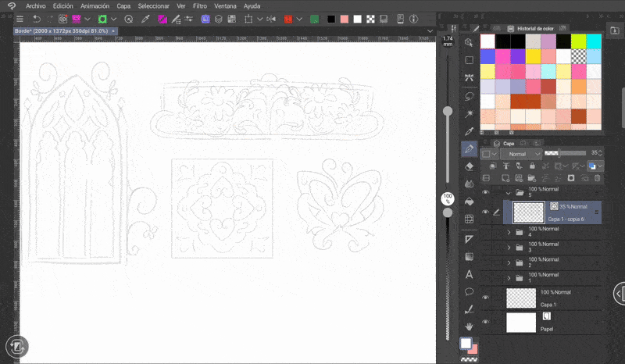
Task: Hide the Papel layer
Action: pyautogui.click(x=485, y=322)
